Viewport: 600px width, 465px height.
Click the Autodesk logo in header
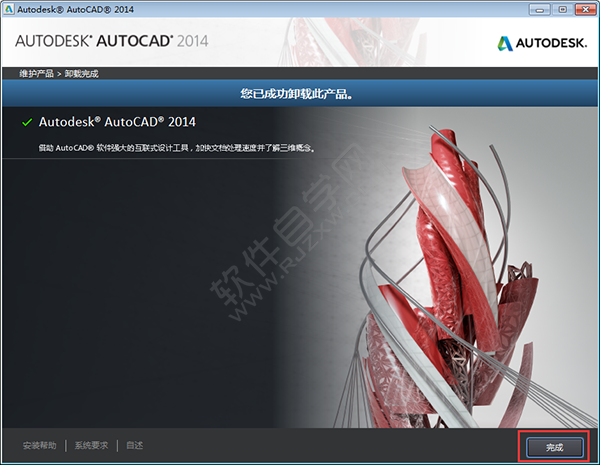542,43
